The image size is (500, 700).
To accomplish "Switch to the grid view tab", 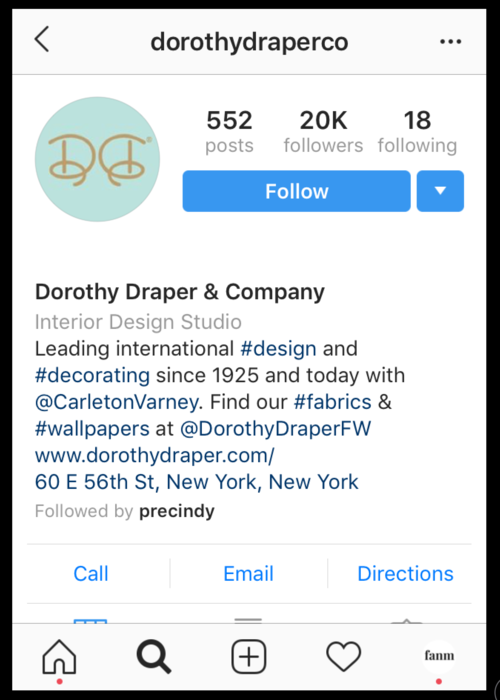I will click(90, 621).
